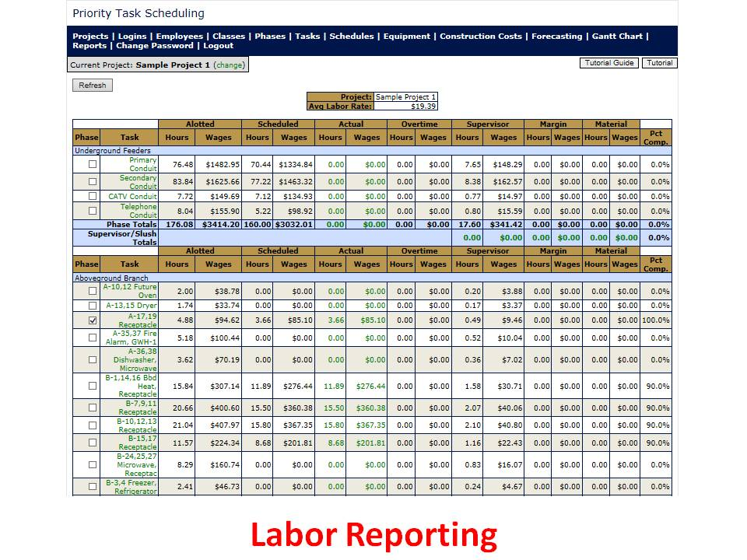Click the 100.0% Pct Comp. cell
747x560 pixels.
point(655,320)
